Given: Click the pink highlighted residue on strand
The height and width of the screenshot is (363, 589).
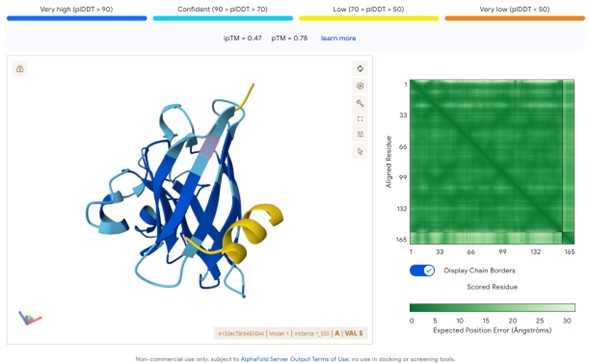Looking at the screenshot, I should tap(209, 146).
